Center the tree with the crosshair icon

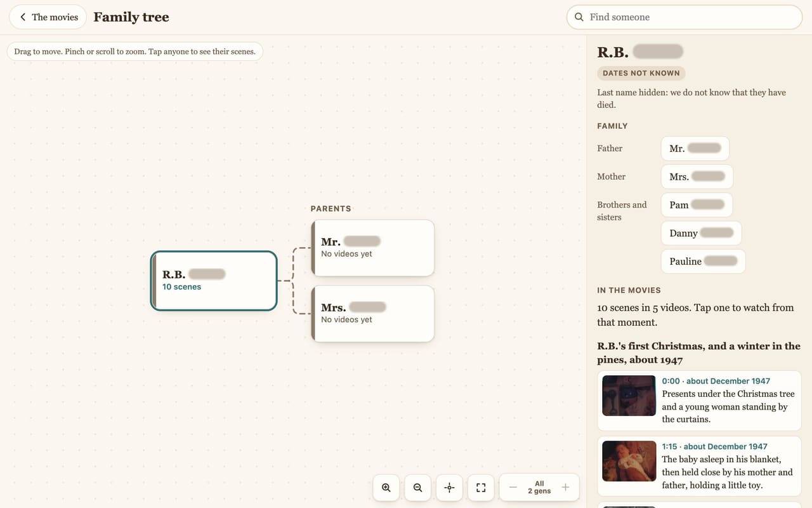coord(449,488)
